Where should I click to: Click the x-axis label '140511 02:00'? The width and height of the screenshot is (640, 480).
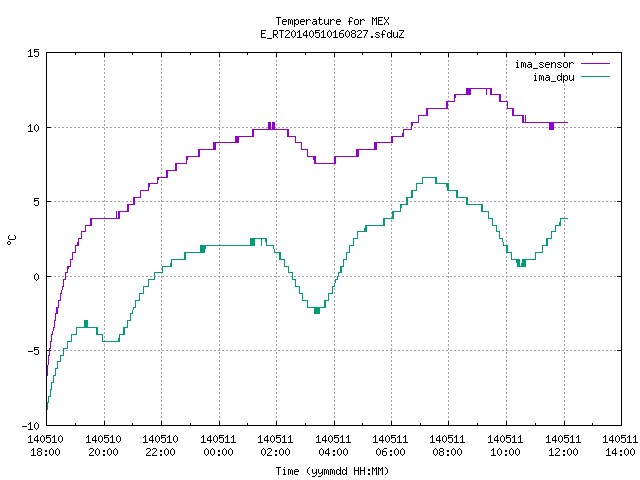pyautogui.click(x=276, y=446)
